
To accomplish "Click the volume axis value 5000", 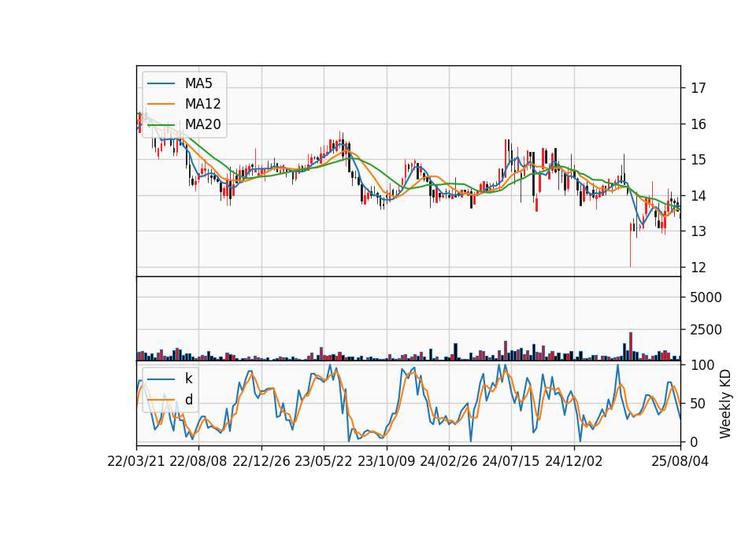I will pyautogui.click(x=706, y=297).
